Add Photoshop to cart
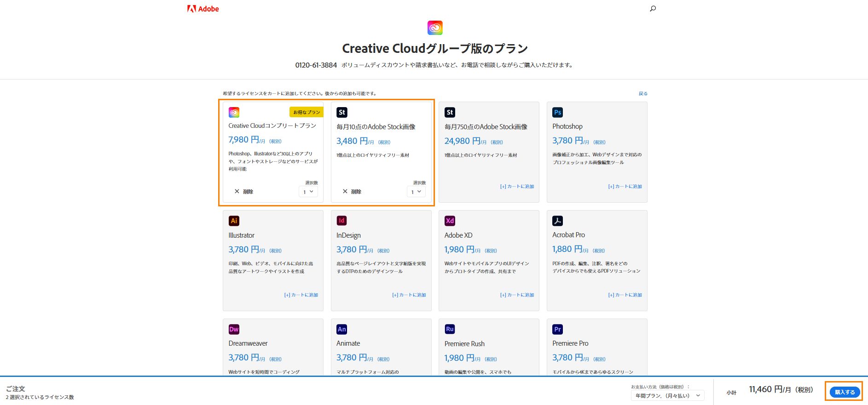This screenshot has width=868, height=405. tap(625, 187)
